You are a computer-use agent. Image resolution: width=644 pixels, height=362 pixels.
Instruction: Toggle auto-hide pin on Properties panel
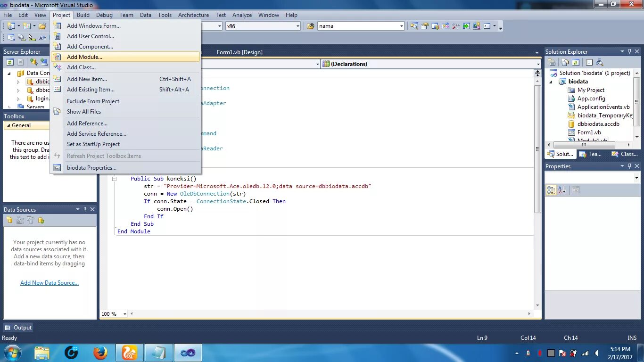[x=629, y=166]
